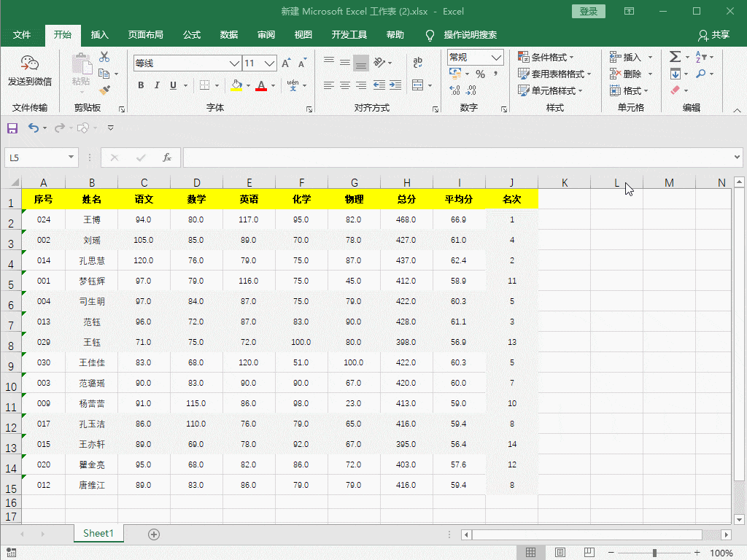Toggle Bold formatting

point(141,85)
